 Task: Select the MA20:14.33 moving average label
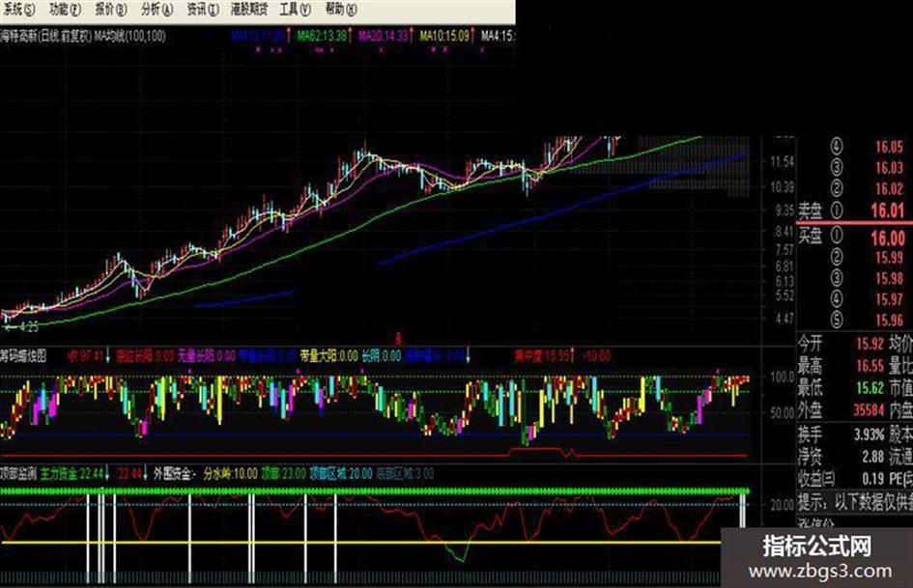click(x=384, y=36)
